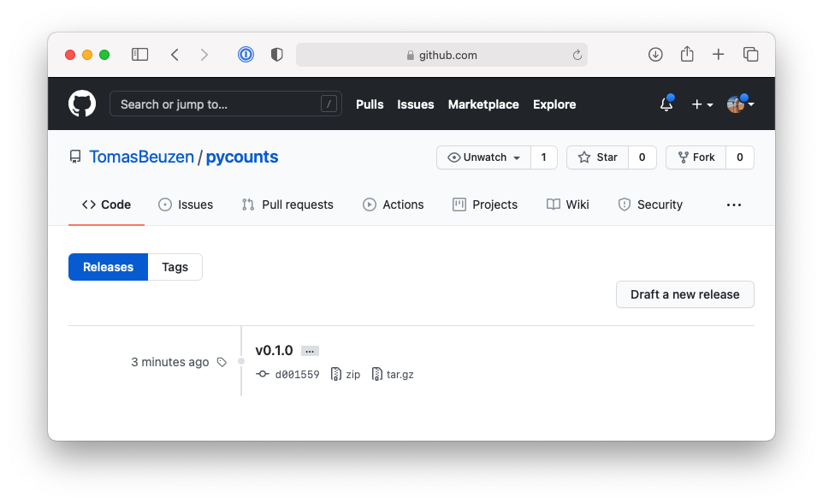Screen dimensions: 823x504
Task: Open the notifications bell
Action: pos(666,104)
